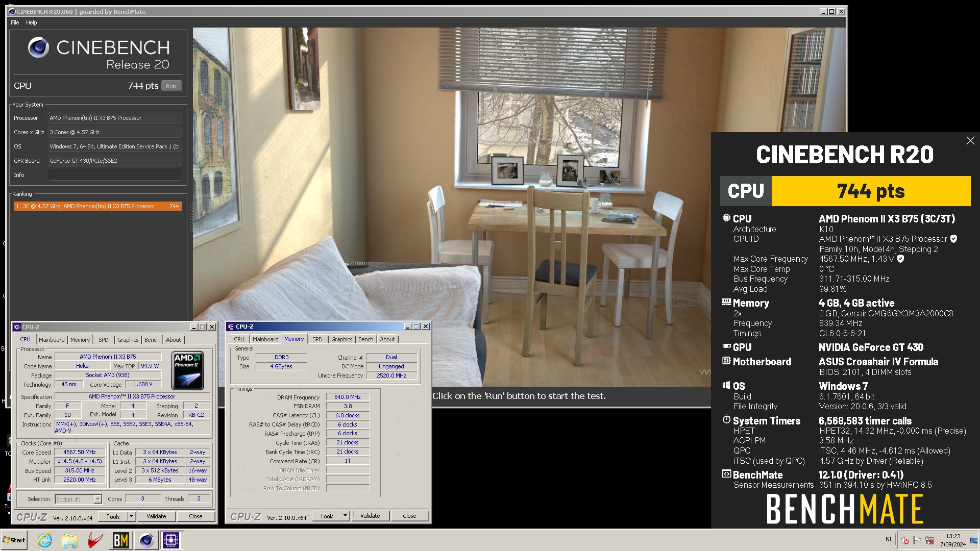
Task: Switch to Mainboard tab in right CPU-Z
Action: [x=265, y=339]
